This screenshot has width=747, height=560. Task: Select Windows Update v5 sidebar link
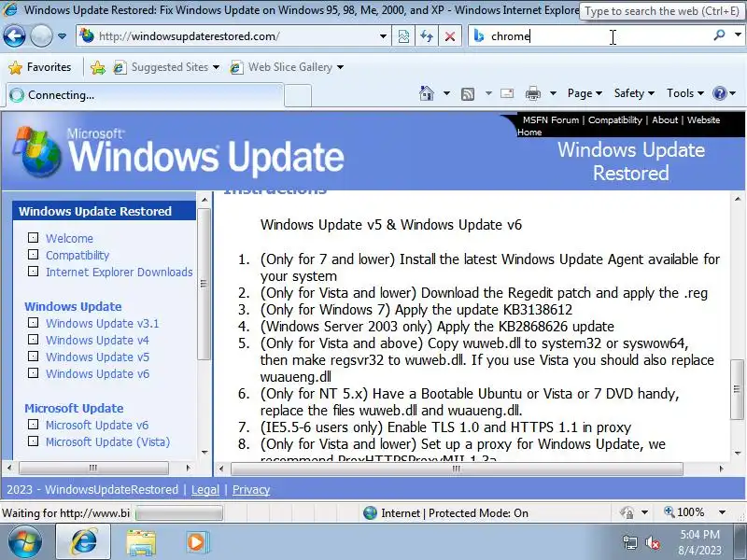tap(97, 357)
